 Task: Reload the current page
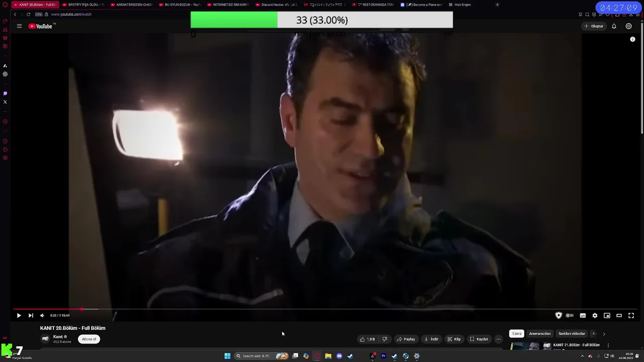pyautogui.click(x=28, y=15)
